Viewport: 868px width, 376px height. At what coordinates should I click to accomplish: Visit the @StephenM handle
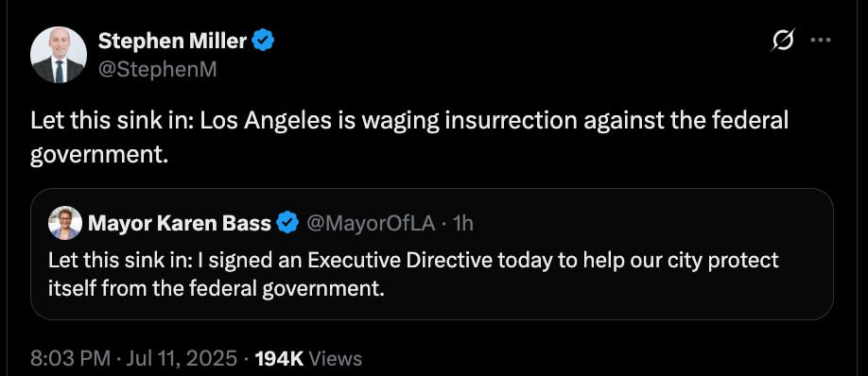[x=157, y=70]
